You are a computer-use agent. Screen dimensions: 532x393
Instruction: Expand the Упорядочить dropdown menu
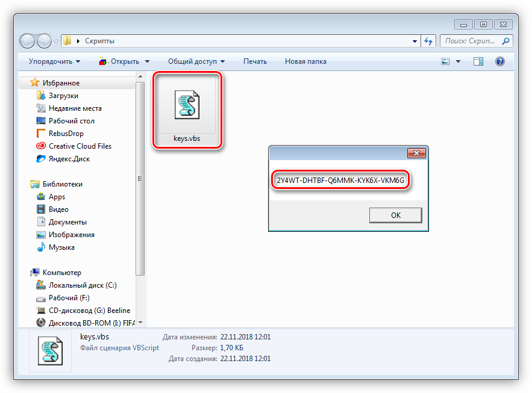(x=54, y=61)
